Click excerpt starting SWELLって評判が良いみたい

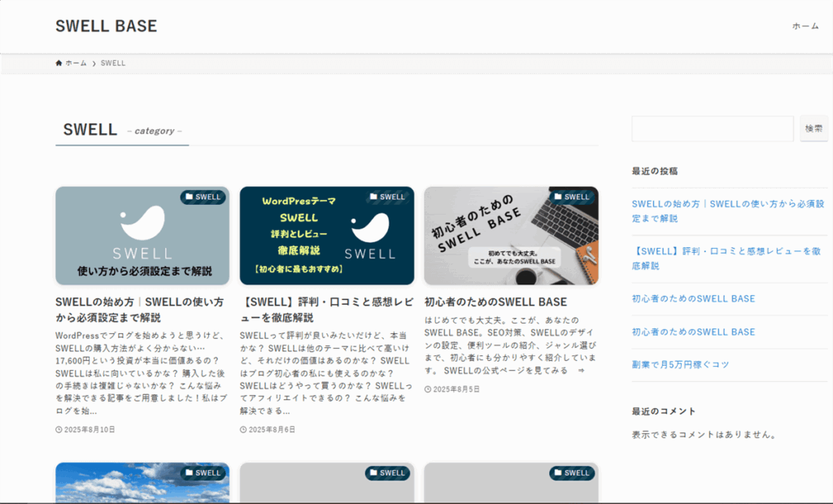pos(325,373)
